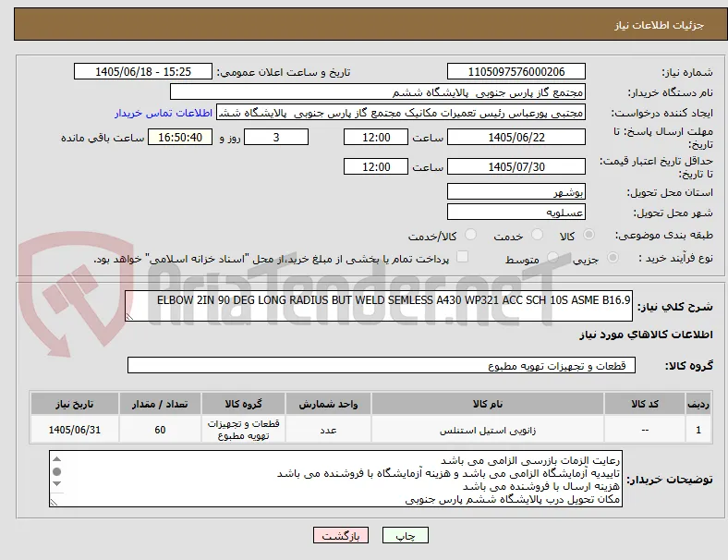This screenshot has width=728, height=560.
Task: Open the اطلاعات تماس خریدار link
Action: tap(164, 113)
